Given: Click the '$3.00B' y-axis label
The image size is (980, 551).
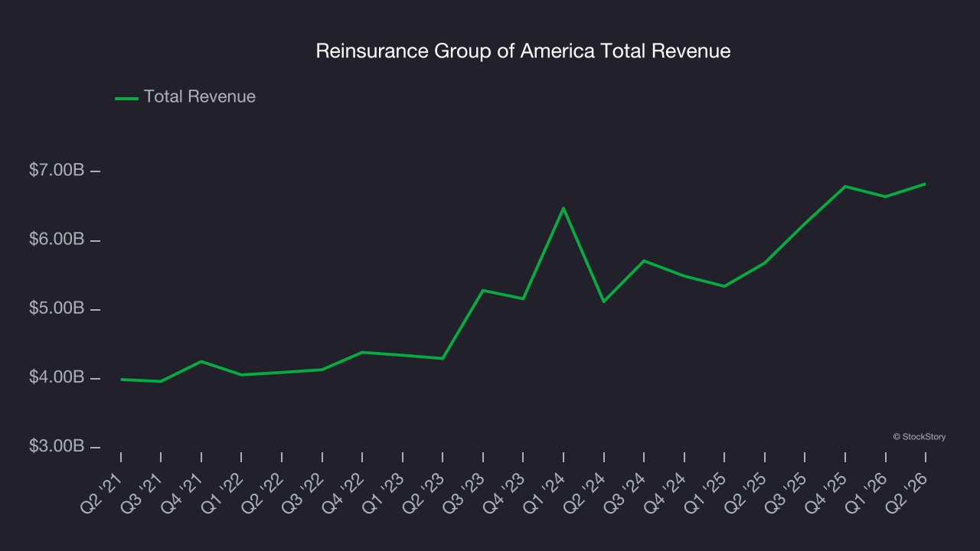Looking at the screenshot, I should (x=57, y=446).
